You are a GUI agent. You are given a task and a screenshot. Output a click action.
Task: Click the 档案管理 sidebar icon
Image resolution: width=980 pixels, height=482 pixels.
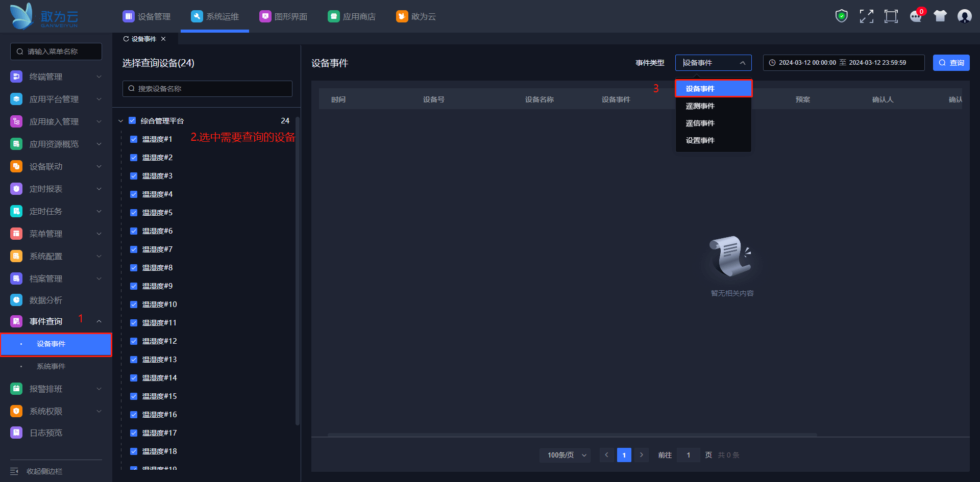(16, 278)
